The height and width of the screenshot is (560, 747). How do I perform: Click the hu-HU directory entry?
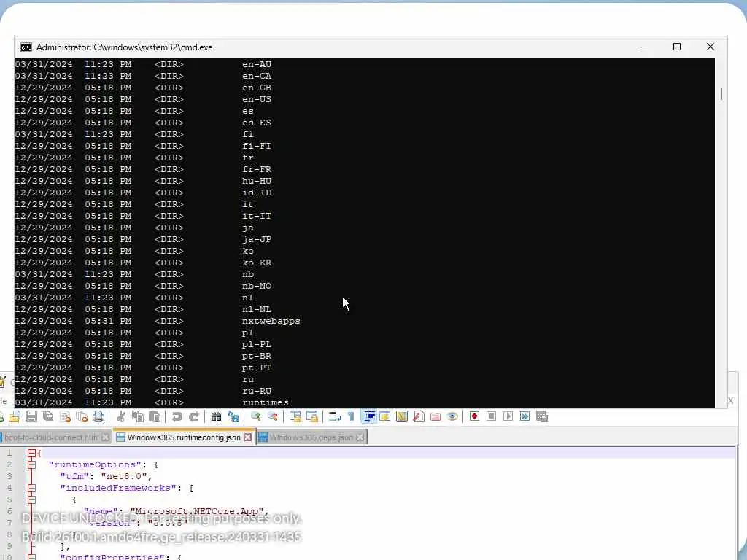pos(257,182)
